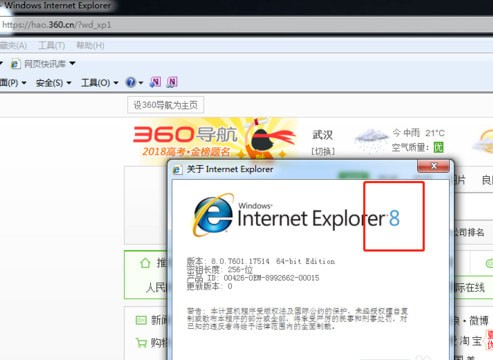Click the 360导航 logo
The width and height of the screenshot is (493, 360).
pyautogui.click(x=185, y=134)
